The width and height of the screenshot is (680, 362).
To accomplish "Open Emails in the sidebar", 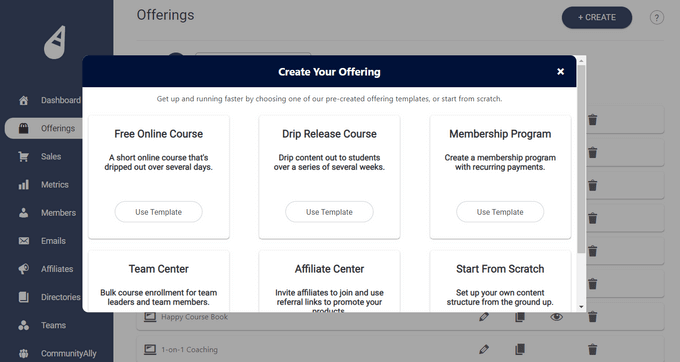I will coord(53,241).
